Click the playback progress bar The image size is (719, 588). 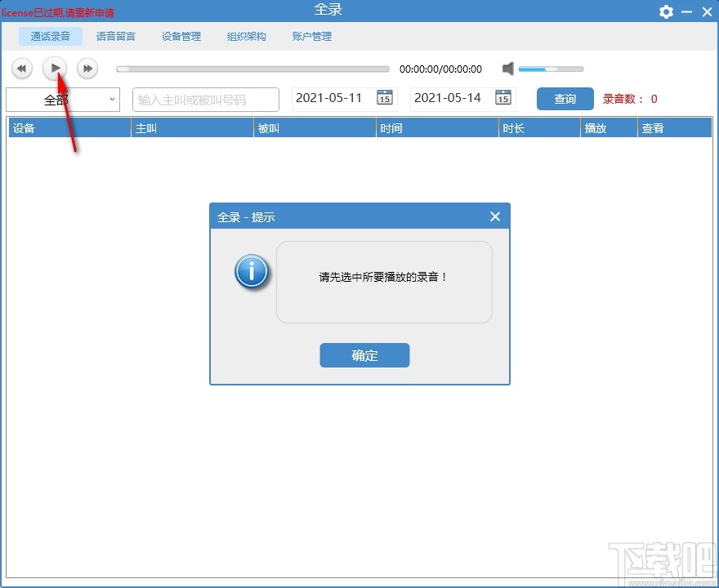click(252, 69)
